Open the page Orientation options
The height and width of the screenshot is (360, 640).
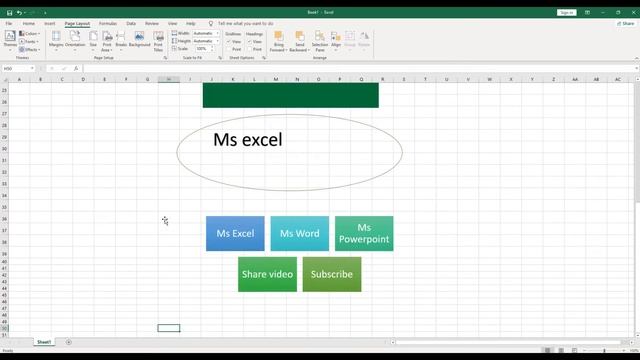point(75,41)
